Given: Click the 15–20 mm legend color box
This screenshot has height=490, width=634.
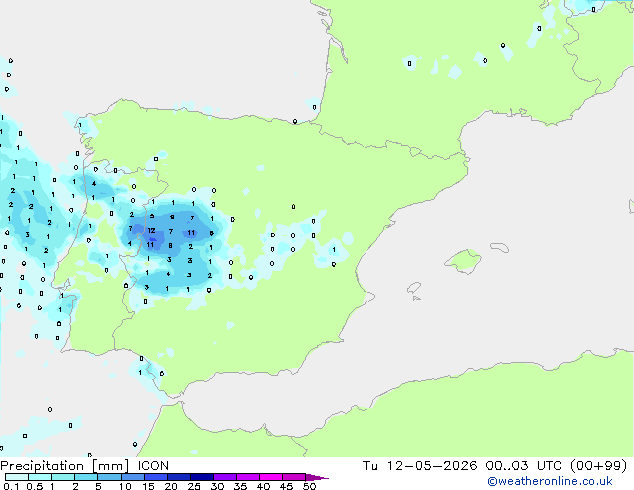Looking at the screenshot, I should [156, 477].
